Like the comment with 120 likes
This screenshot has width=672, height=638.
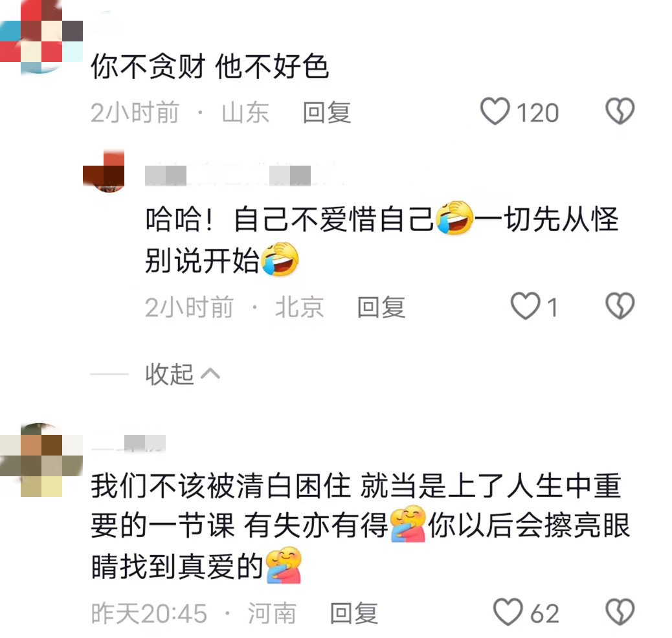pyautogui.click(x=495, y=112)
